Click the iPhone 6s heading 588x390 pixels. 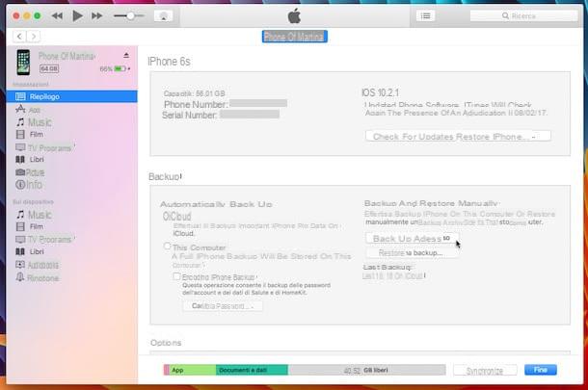(169, 61)
